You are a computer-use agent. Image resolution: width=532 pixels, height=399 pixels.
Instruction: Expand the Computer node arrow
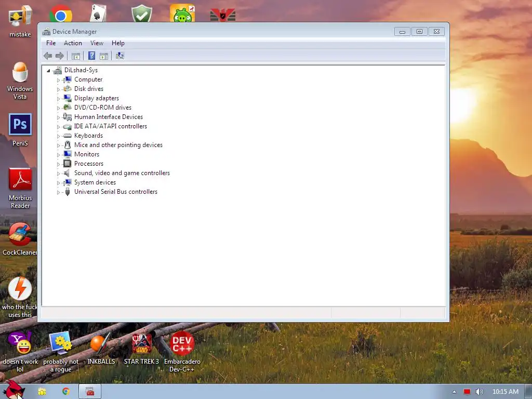[58, 80]
